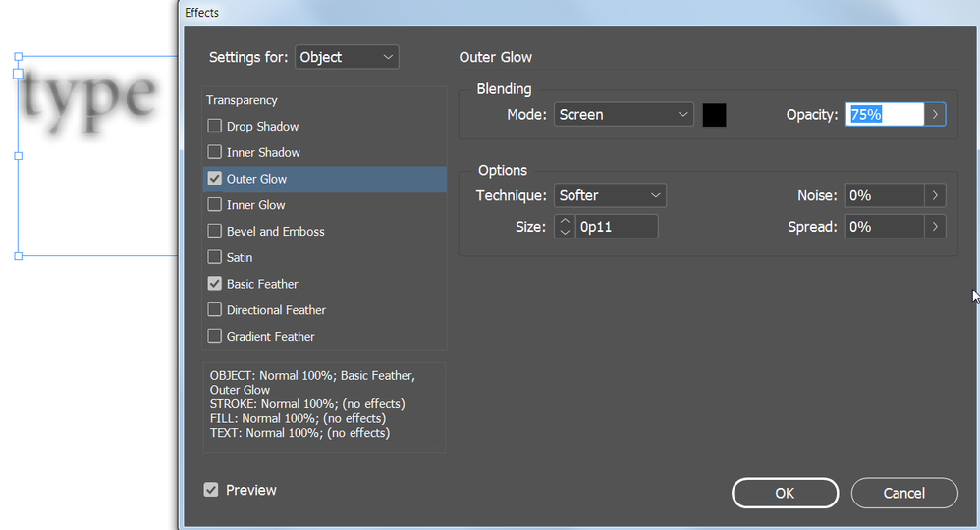Toggle the Preview checkbox
This screenshot has height=530, width=980.
click(x=211, y=490)
